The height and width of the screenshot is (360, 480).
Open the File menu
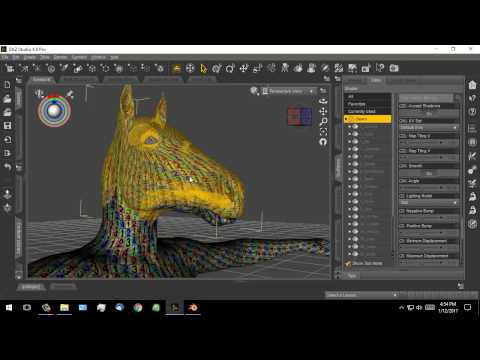5,57
